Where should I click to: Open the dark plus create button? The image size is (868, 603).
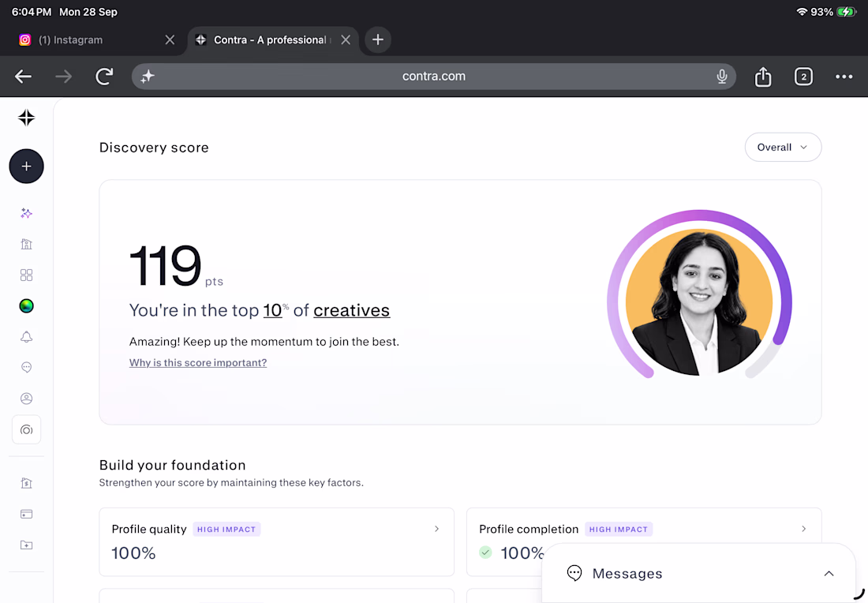pos(26,166)
